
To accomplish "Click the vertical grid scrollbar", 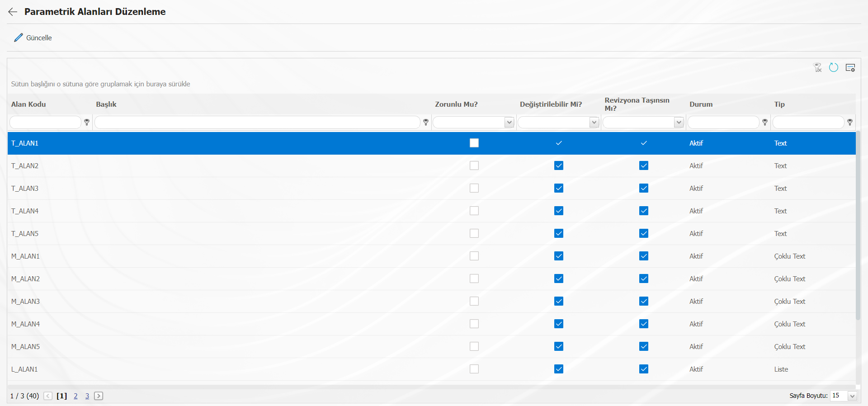I will (858, 226).
